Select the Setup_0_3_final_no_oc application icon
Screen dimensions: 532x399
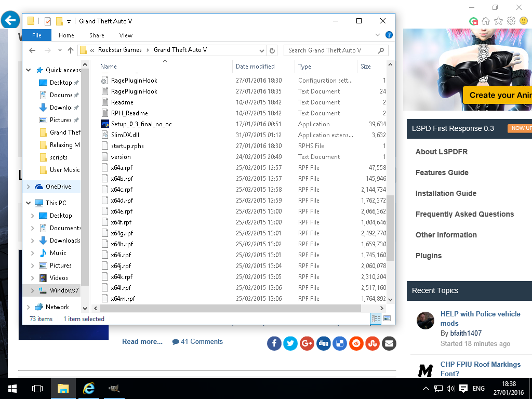click(x=105, y=124)
